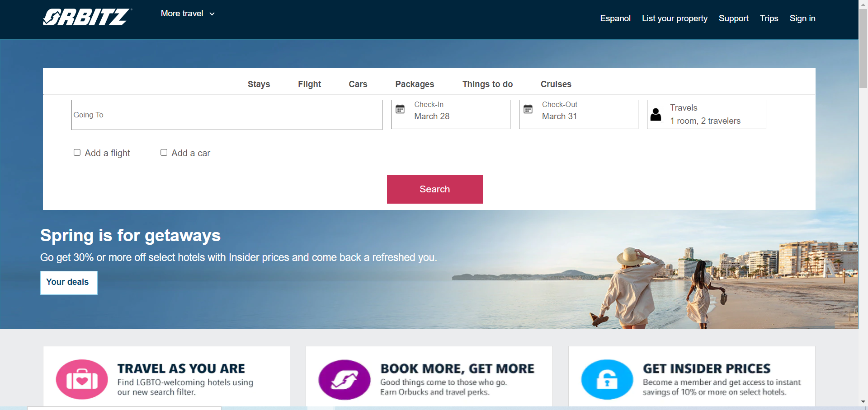The image size is (868, 410).
Task: Click the Check-In calendar icon
Action: pyautogui.click(x=400, y=109)
